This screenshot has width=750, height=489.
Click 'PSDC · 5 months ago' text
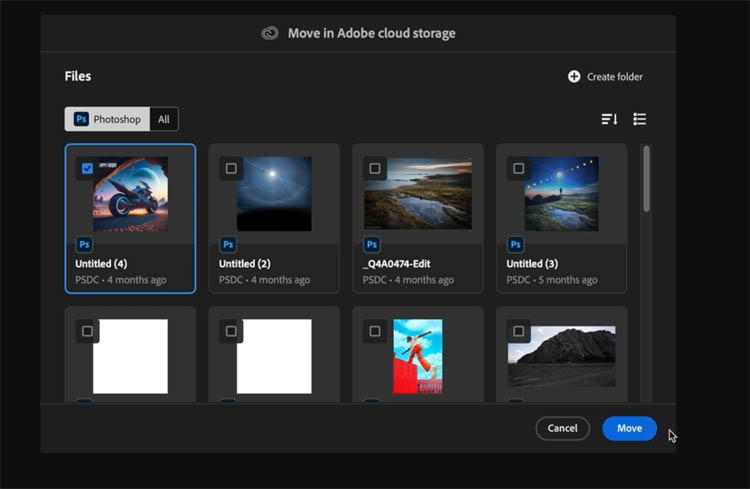552,280
